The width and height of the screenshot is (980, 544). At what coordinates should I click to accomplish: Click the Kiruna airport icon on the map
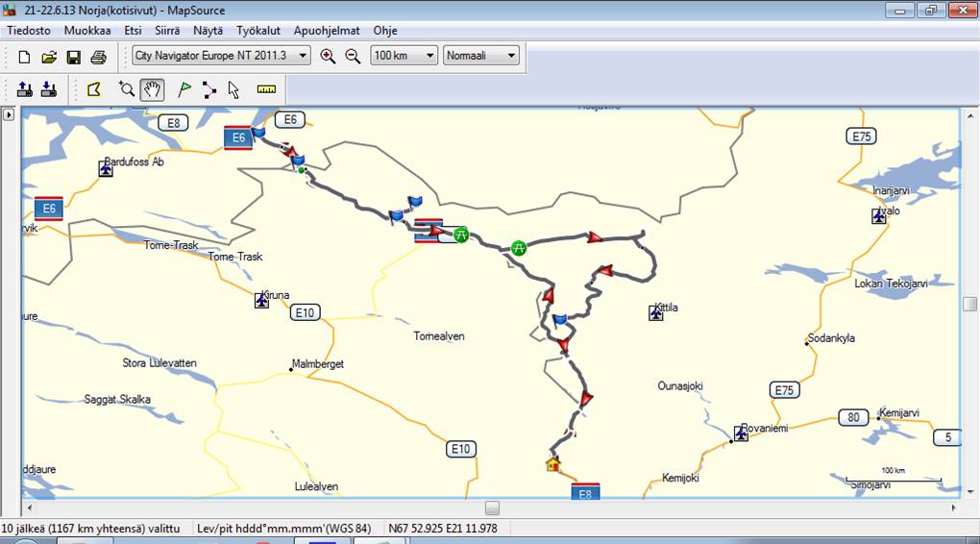click(x=262, y=301)
